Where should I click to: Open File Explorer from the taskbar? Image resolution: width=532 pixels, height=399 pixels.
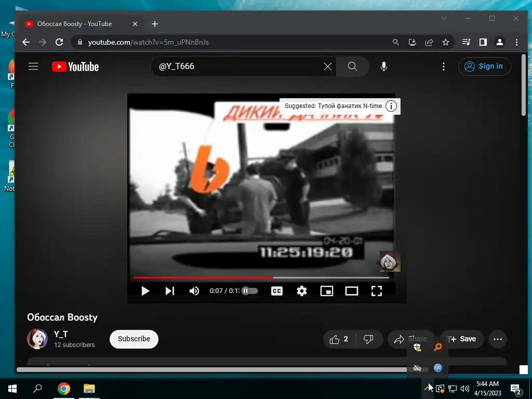click(89, 389)
